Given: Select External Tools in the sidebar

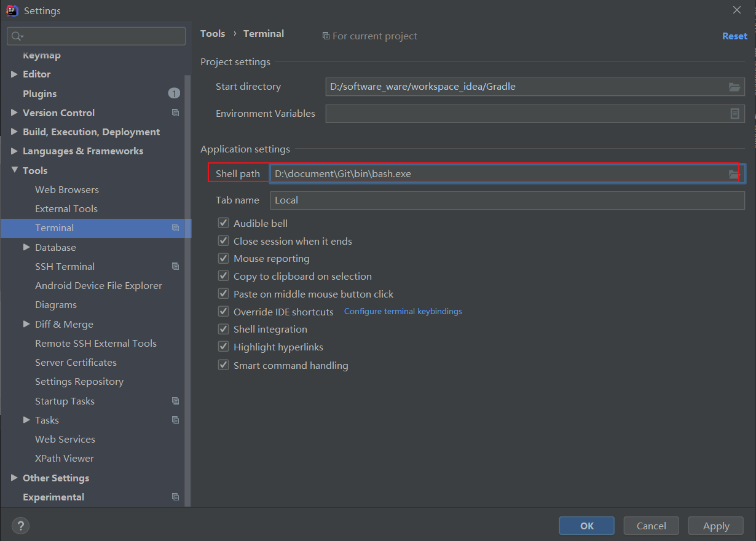Looking at the screenshot, I should tap(66, 209).
